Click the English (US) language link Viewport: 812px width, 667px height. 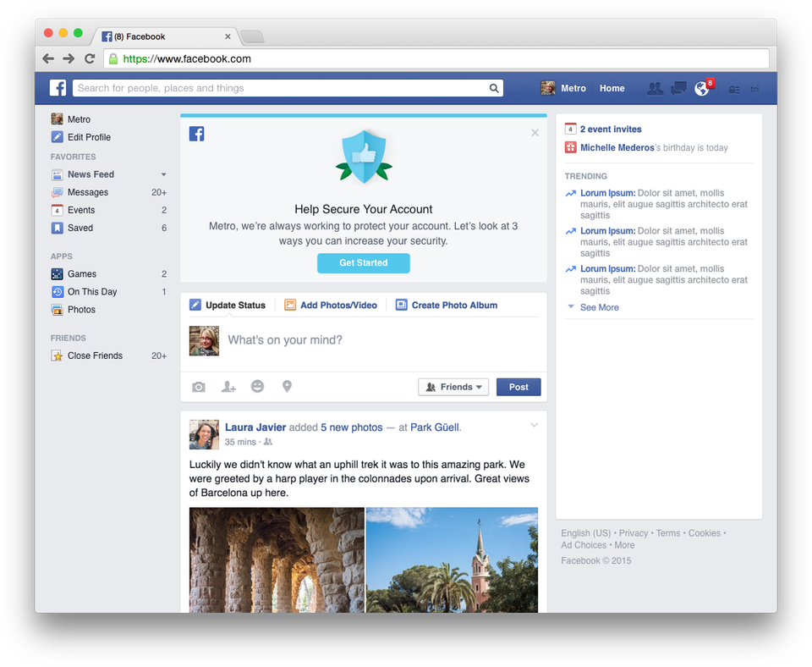pyautogui.click(x=585, y=532)
